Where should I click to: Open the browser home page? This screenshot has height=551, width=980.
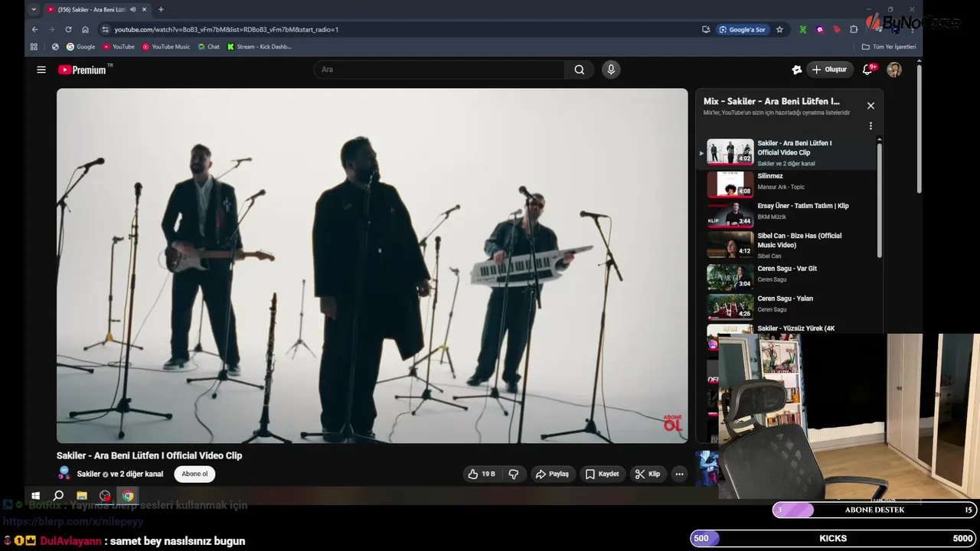pos(85,29)
